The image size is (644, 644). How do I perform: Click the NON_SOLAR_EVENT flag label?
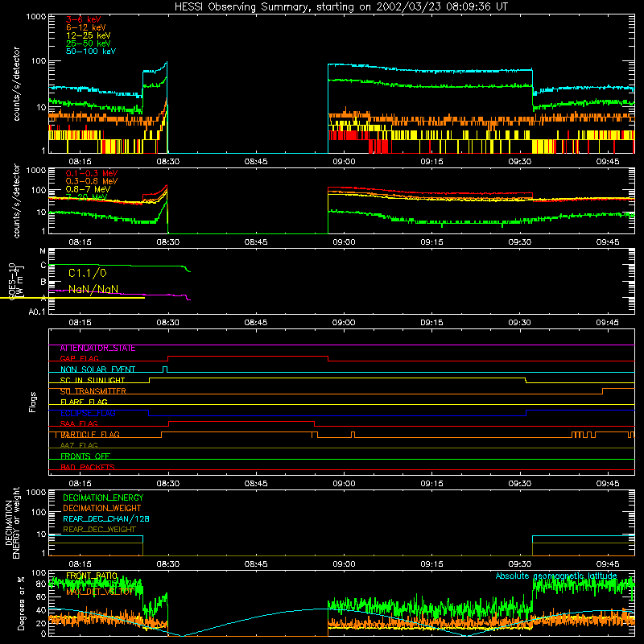tap(97, 369)
